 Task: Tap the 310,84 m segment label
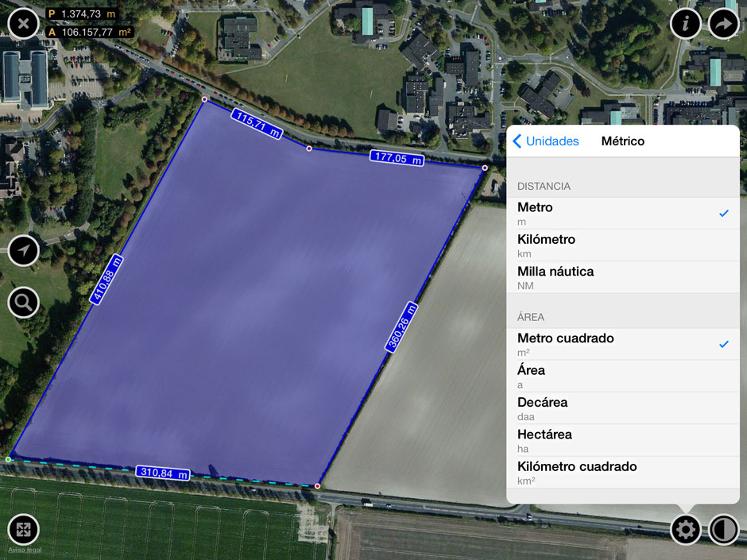[163, 473]
